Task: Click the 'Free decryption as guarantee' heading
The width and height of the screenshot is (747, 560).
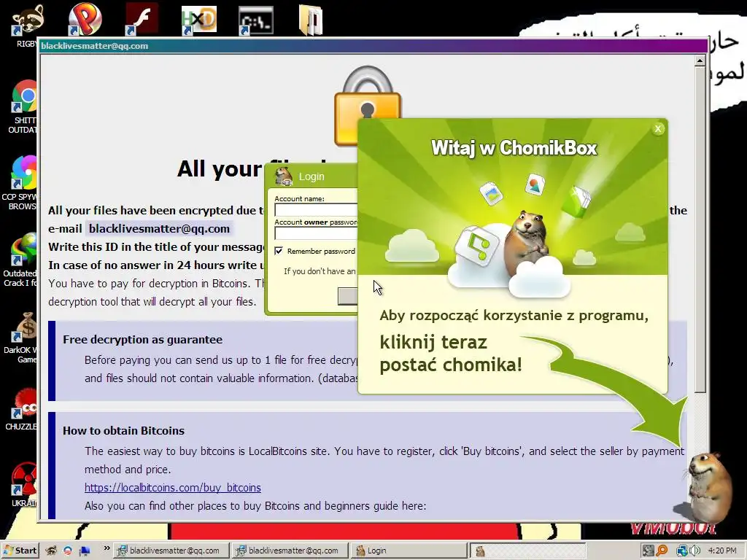Action: pos(142,340)
